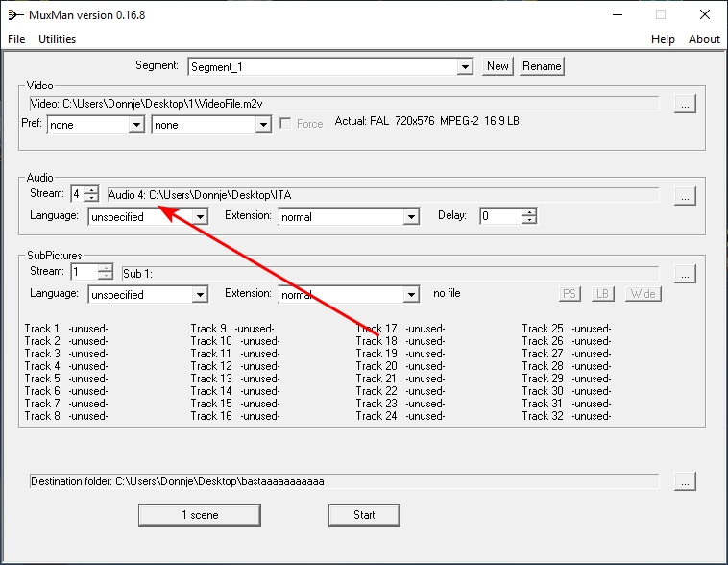
Task: Decrease the audio Delay value
Action: coord(529,220)
